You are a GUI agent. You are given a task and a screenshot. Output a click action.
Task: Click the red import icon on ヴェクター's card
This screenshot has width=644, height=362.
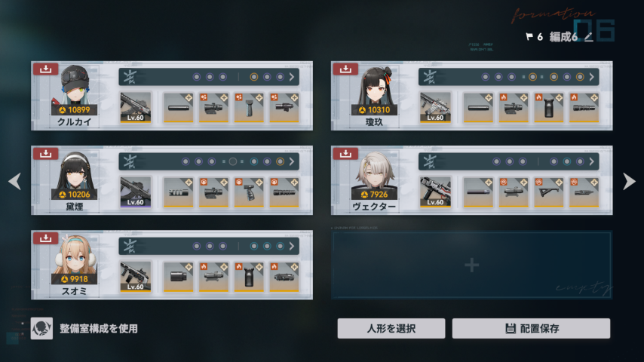coord(345,153)
